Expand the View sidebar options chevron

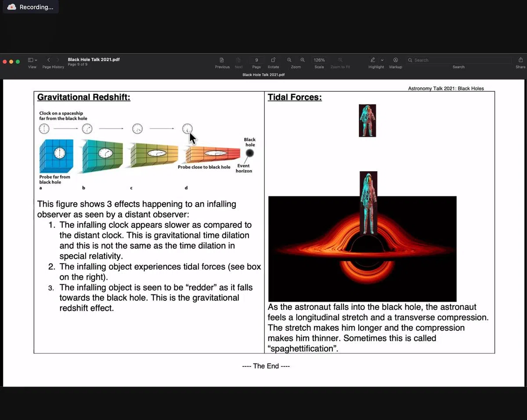coord(36,60)
